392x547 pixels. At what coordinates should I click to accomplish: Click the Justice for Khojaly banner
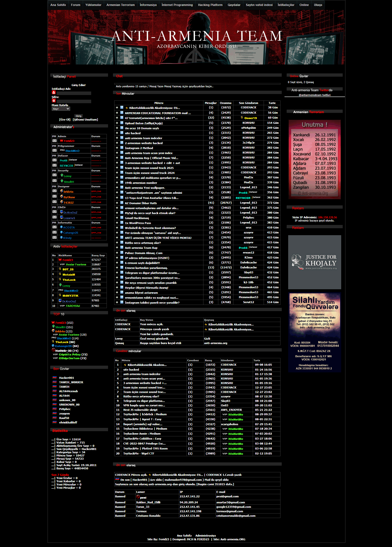tap(314, 262)
